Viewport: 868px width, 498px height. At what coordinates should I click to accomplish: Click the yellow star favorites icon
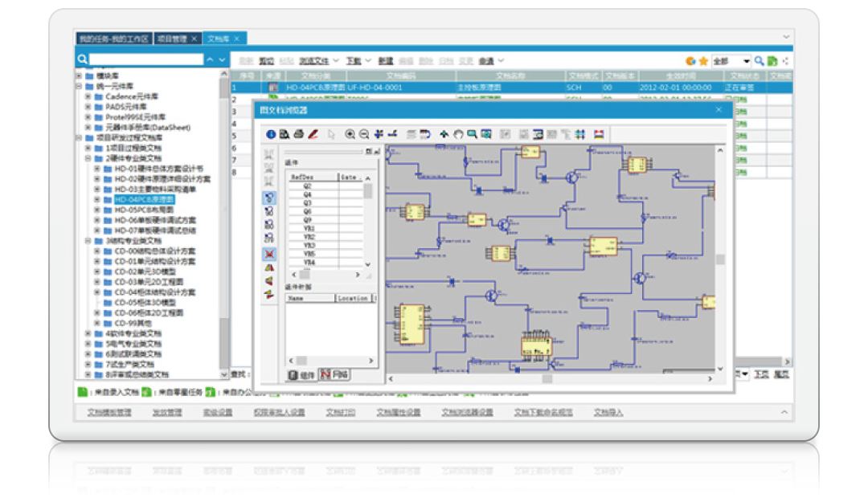(x=703, y=60)
